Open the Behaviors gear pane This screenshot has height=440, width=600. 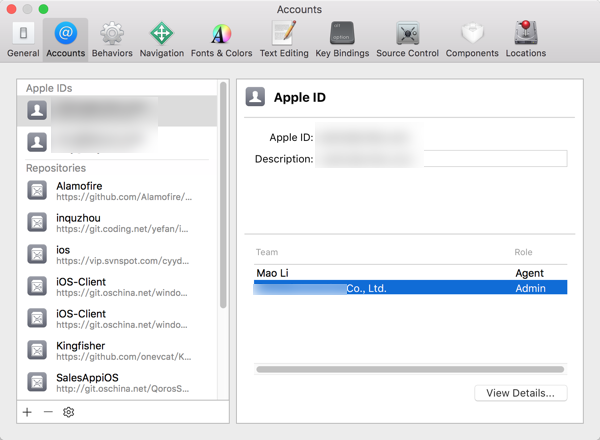[x=112, y=40]
